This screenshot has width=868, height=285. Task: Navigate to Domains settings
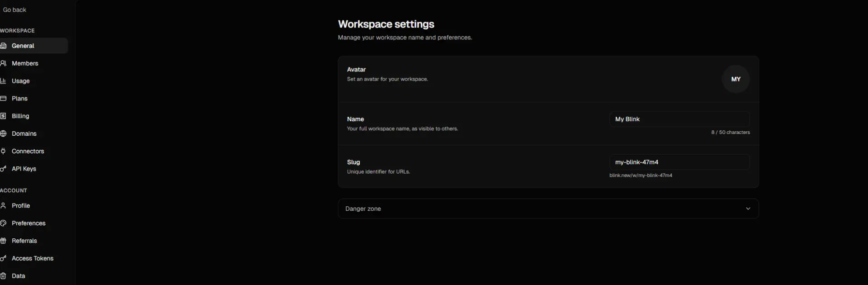(34, 133)
